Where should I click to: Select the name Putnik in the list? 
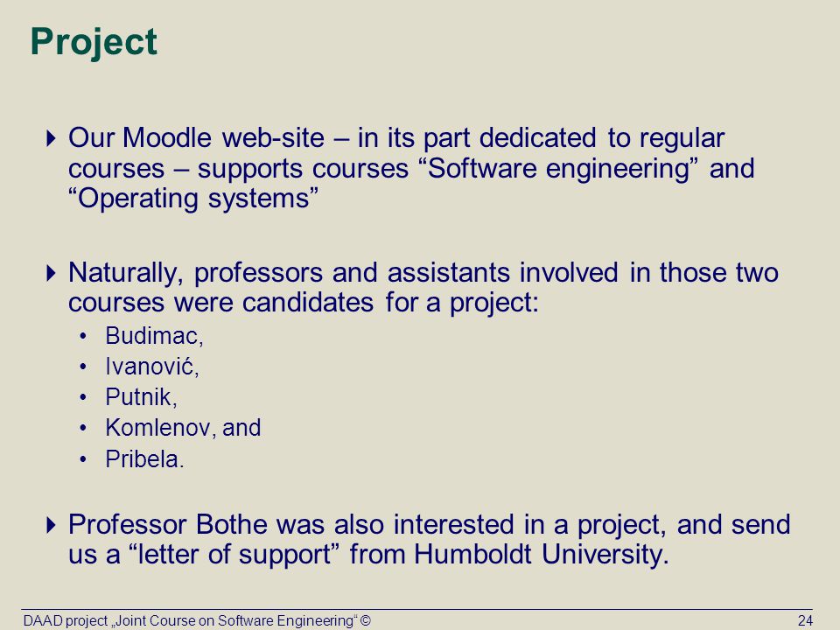tap(141, 397)
